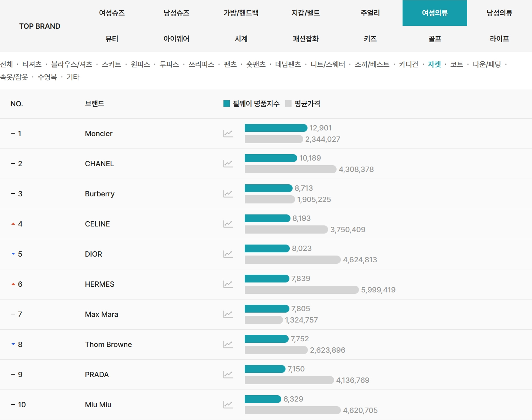The width and height of the screenshot is (532, 420).
Task: Open the DIOR brand name
Action: [x=94, y=254]
